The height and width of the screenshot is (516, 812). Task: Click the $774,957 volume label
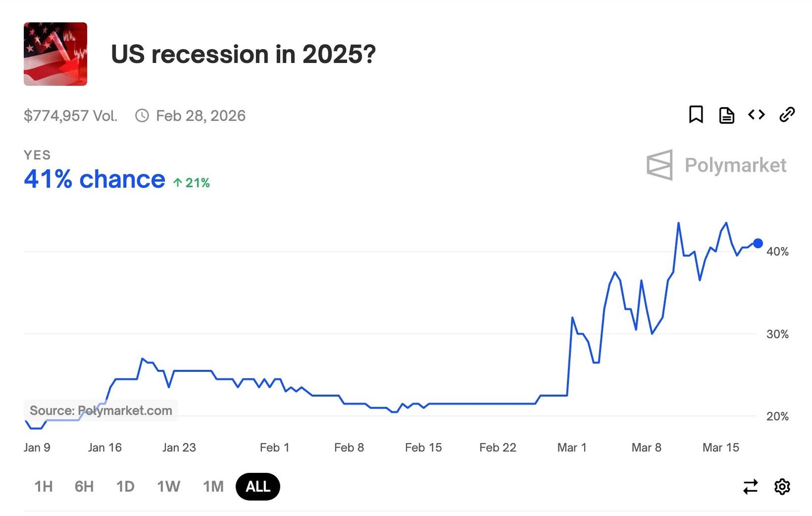click(x=71, y=115)
